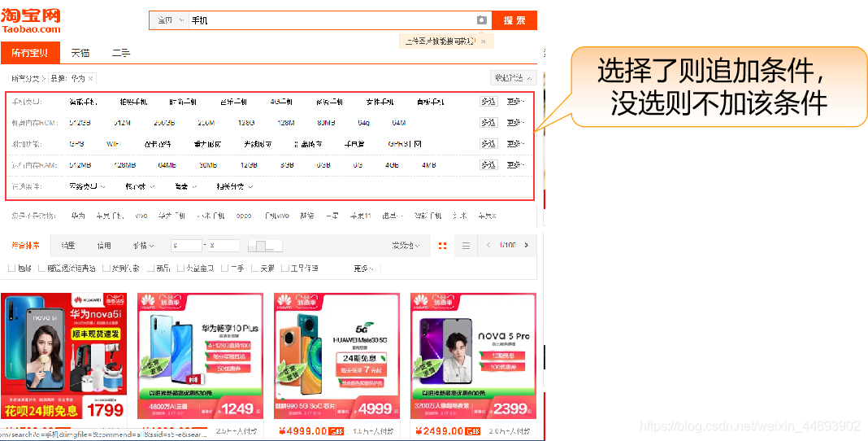Filter additional features by GPRS上网

coord(405,144)
